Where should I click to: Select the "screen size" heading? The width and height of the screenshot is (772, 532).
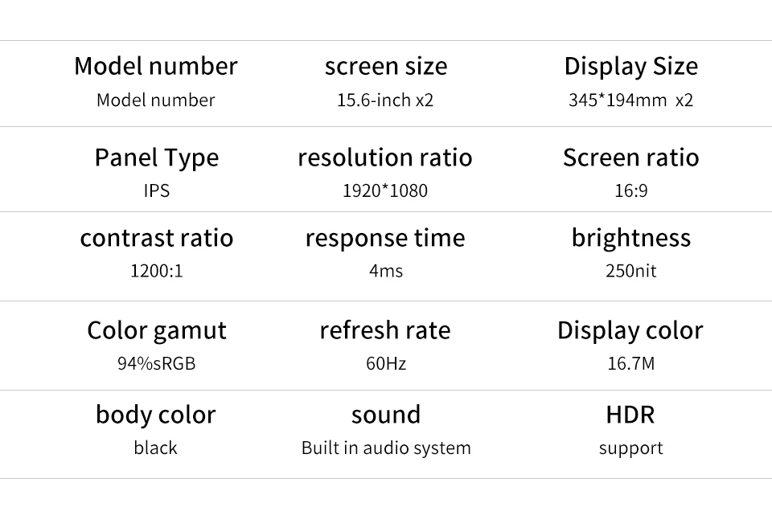386,66
